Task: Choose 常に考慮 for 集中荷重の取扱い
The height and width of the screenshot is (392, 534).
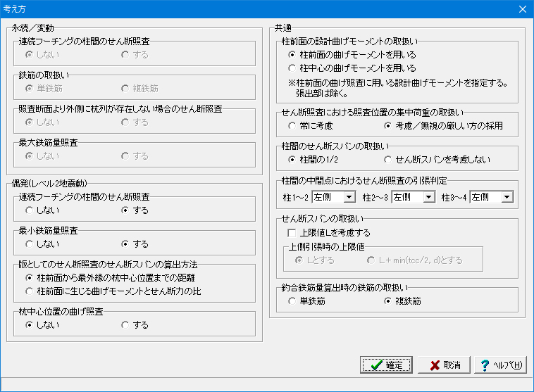Action: click(310, 126)
